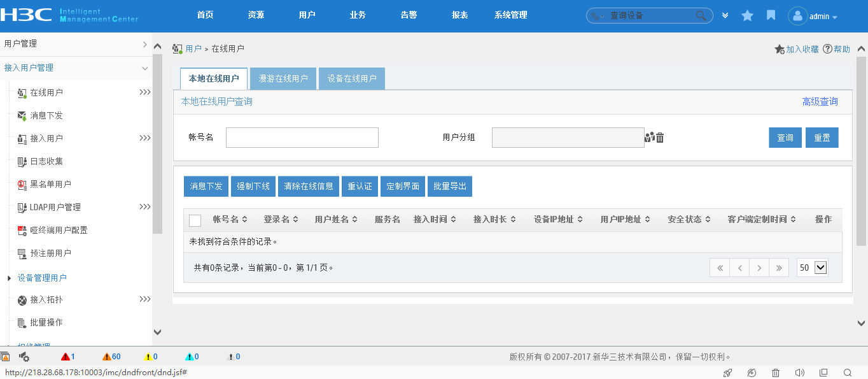Click the select user group icon

click(x=650, y=137)
